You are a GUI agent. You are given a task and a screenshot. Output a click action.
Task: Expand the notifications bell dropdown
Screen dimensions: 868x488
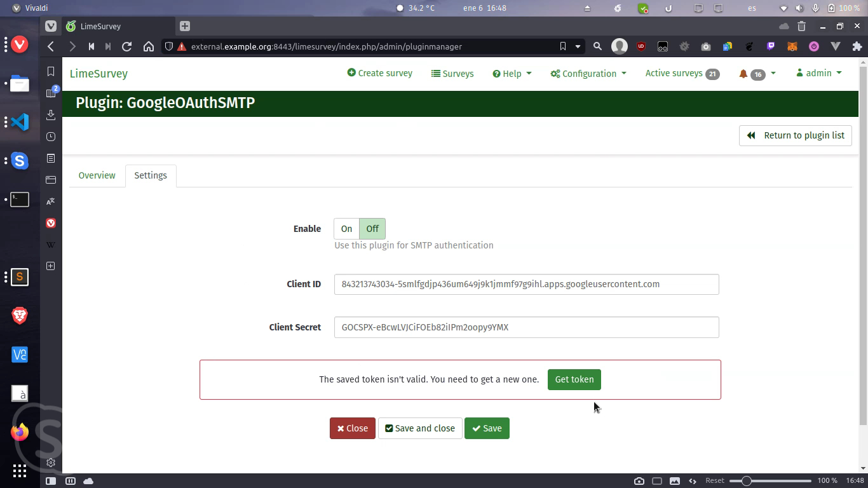757,74
